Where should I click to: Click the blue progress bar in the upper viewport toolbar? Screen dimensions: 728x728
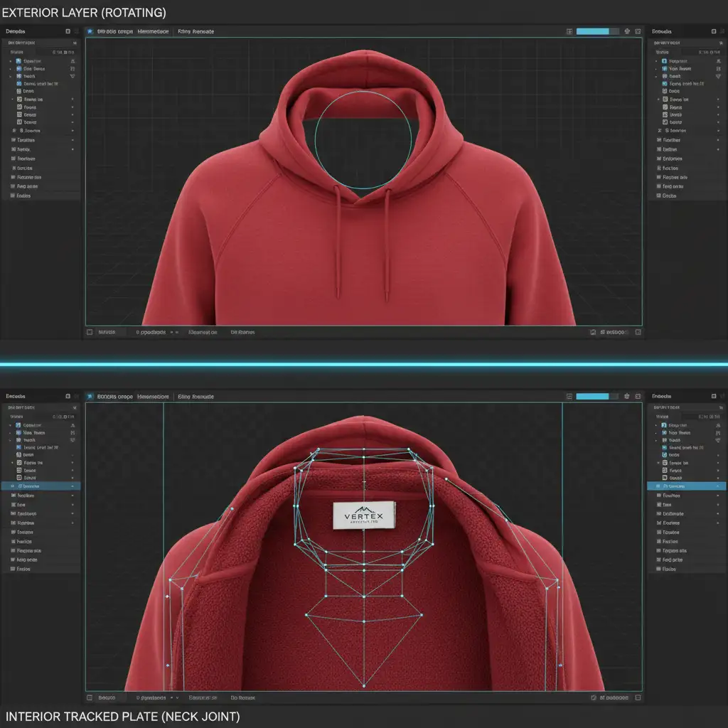[592, 32]
